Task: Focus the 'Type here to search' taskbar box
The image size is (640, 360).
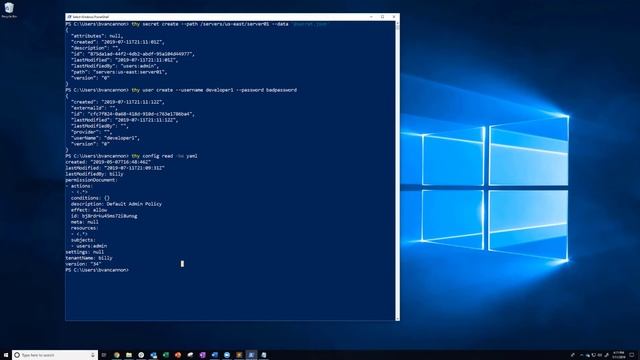Action: (x=55, y=355)
